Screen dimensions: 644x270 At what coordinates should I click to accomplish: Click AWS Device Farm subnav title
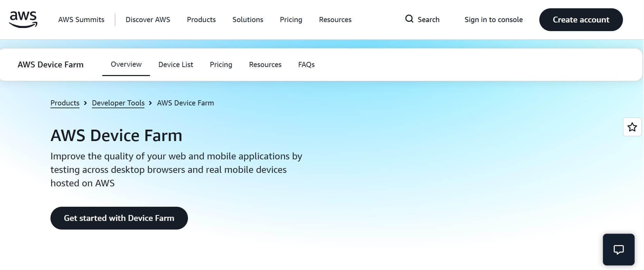(50, 65)
